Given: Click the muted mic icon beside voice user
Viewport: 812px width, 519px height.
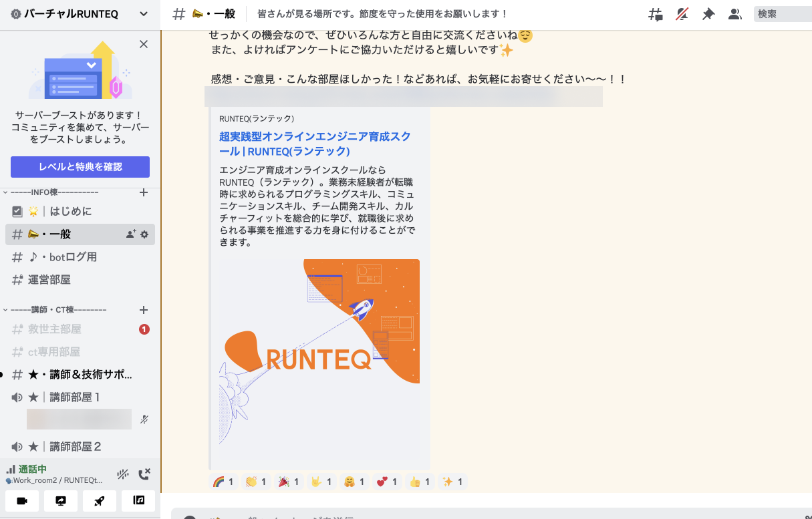Looking at the screenshot, I should (144, 419).
